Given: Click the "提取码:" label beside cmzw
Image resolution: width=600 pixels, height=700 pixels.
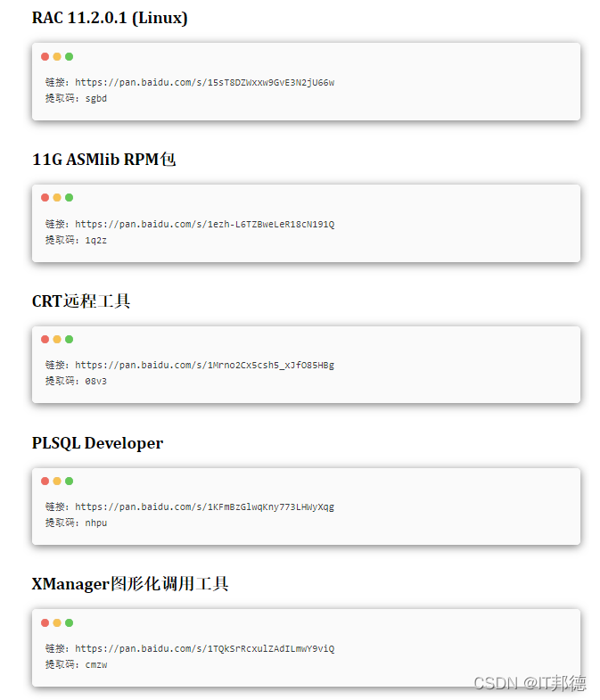Looking at the screenshot, I should [x=62, y=665].
